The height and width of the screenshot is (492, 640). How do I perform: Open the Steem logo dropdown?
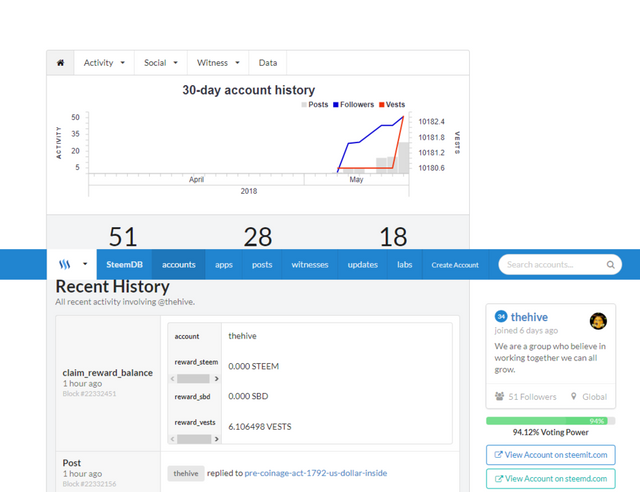[72, 264]
